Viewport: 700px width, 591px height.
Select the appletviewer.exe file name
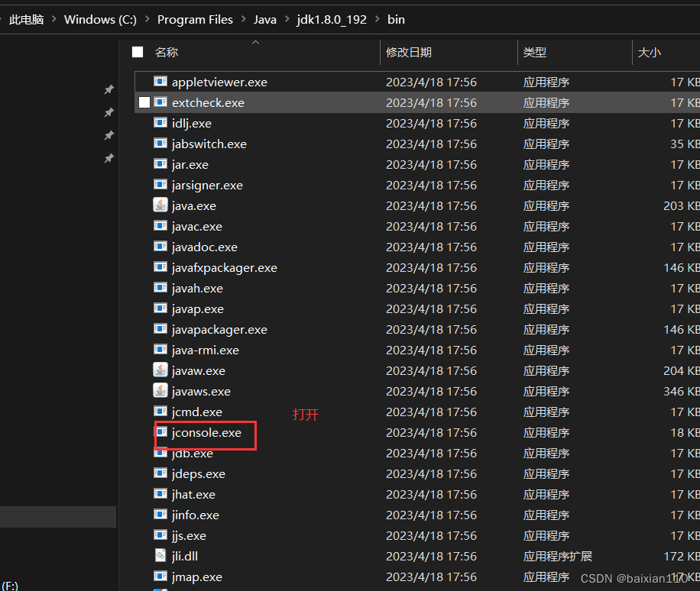click(x=219, y=82)
